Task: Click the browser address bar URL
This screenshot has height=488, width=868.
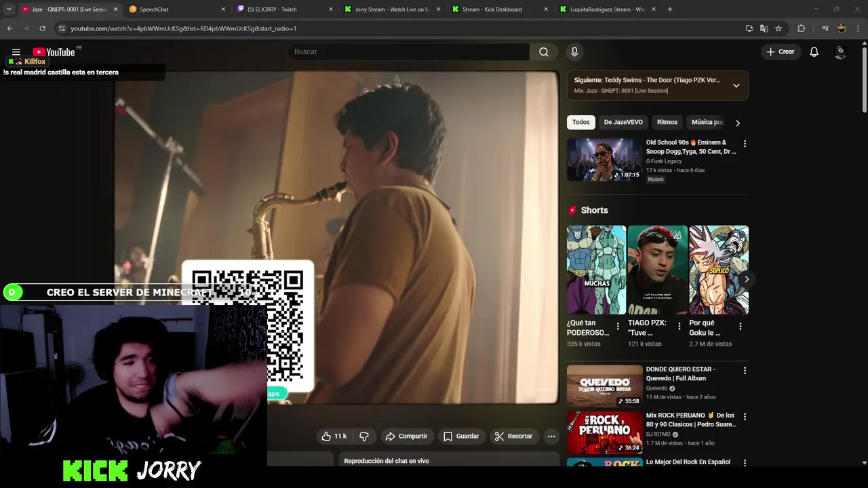Action: (184, 28)
